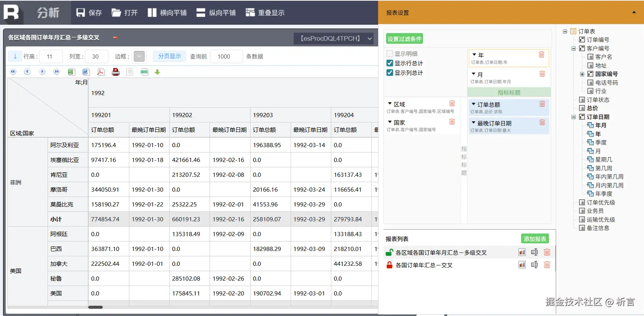Open the 月 field dropdown arrow
644x316 pixels.
474,74
